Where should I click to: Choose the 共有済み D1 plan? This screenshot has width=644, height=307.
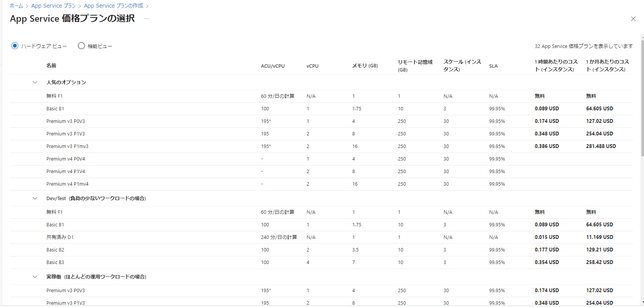point(321,237)
